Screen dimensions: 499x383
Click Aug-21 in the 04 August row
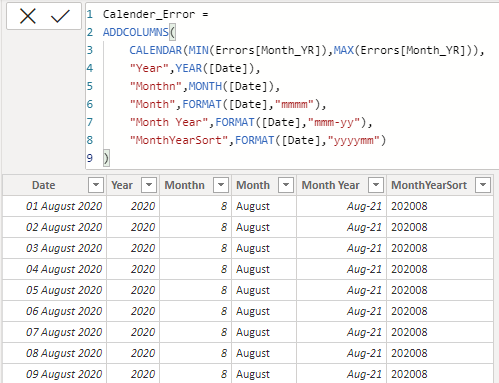pyautogui.click(x=342, y=269)
